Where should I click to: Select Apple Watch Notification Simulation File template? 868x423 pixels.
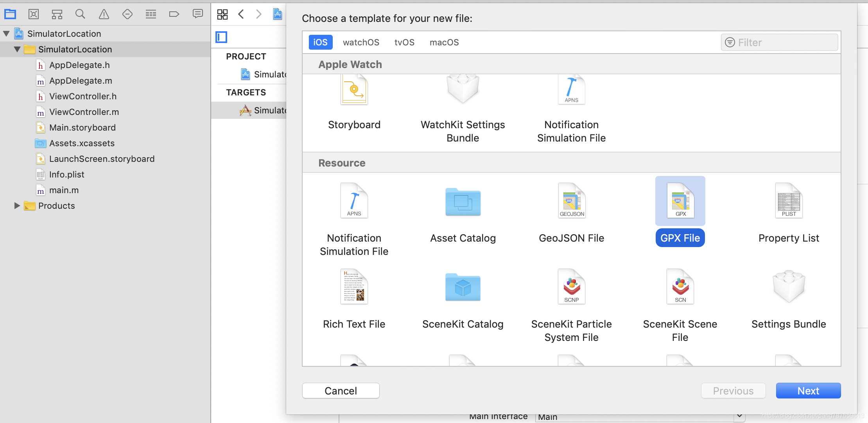[572, 109]
